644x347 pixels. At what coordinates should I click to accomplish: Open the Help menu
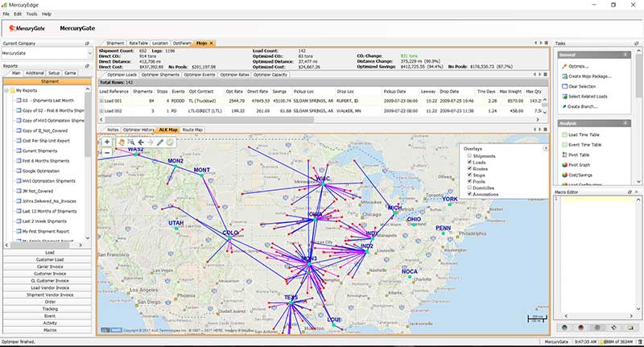coord(47,14)
